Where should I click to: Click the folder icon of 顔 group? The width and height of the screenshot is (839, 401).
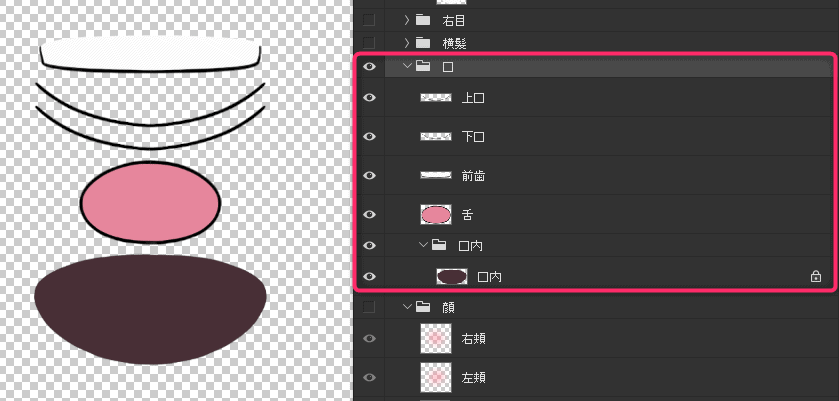coord(422,307)
